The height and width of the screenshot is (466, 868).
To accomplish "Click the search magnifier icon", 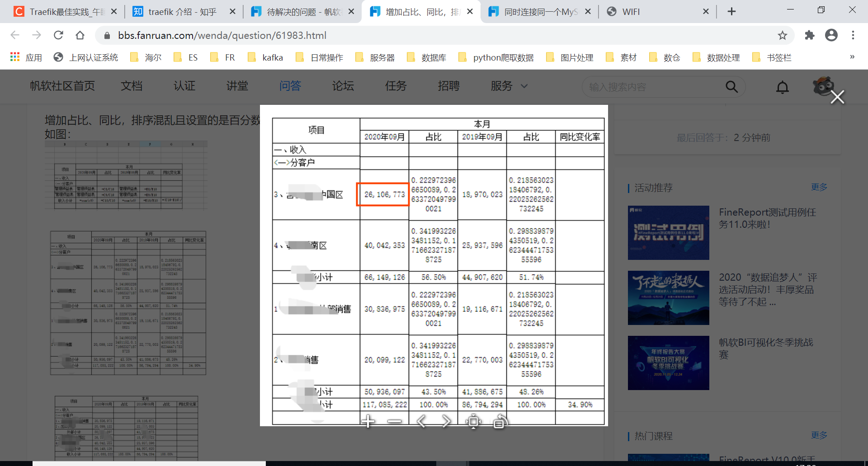I will pos(731,86).
